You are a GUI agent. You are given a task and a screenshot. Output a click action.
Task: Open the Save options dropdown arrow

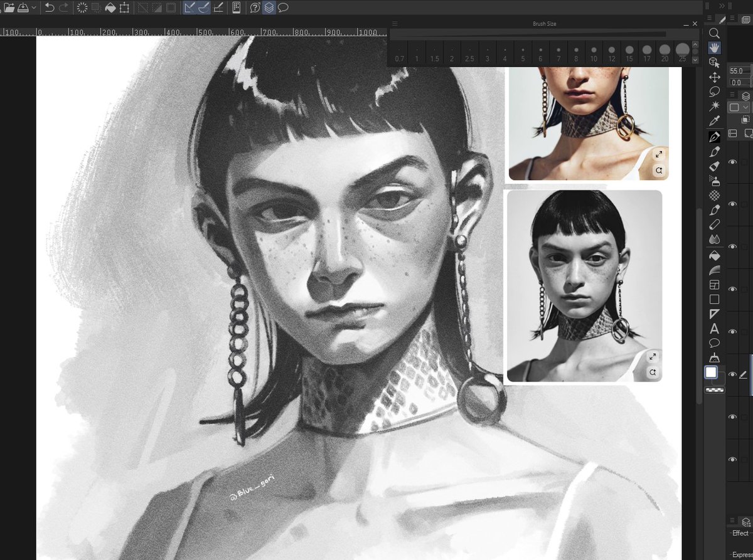point(34,8)
